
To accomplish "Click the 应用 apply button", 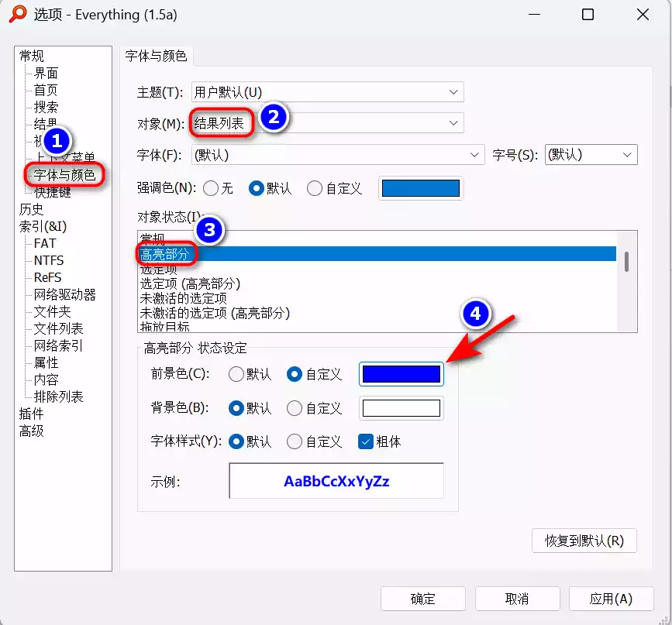I will pos(612,599).
